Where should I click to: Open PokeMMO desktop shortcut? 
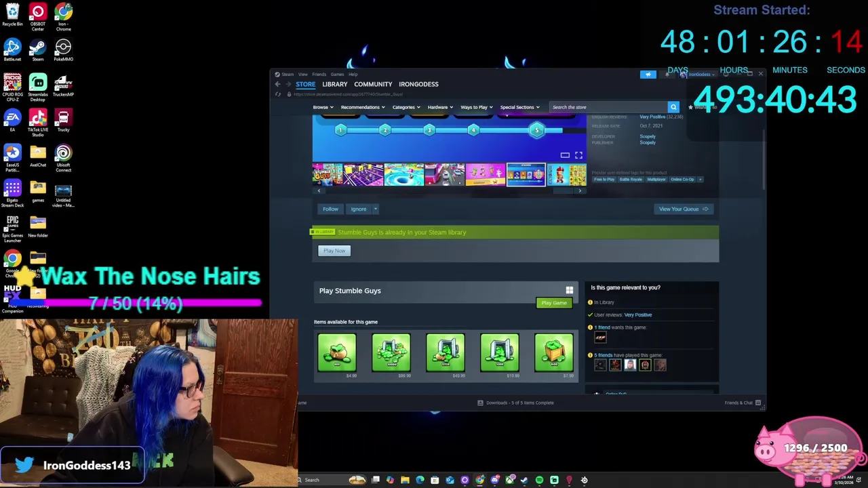[63, 50]
